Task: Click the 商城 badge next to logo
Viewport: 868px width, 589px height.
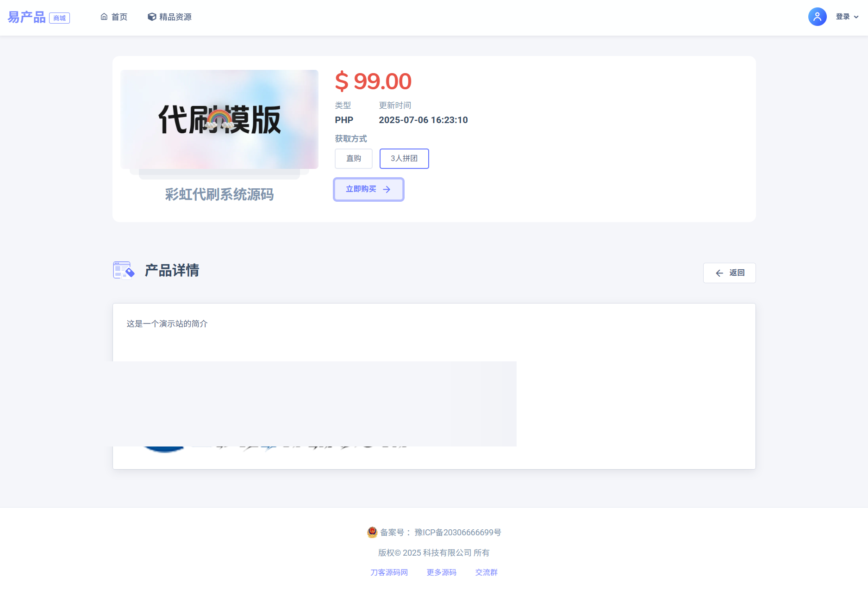Action: click(x=59, y=18)
